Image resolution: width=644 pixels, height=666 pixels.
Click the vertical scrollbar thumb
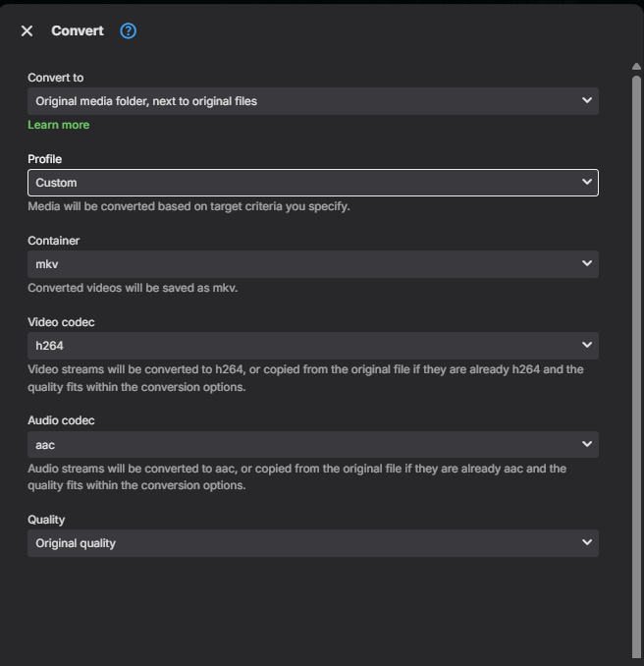636,366
